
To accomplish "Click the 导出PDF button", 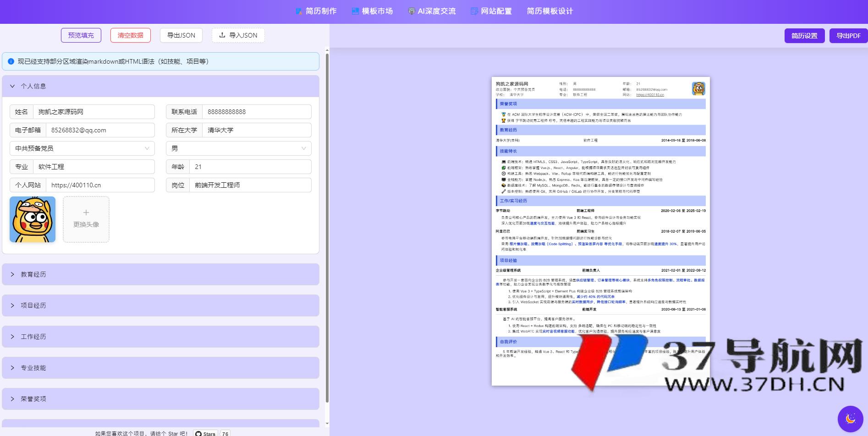I will [848, 36].
